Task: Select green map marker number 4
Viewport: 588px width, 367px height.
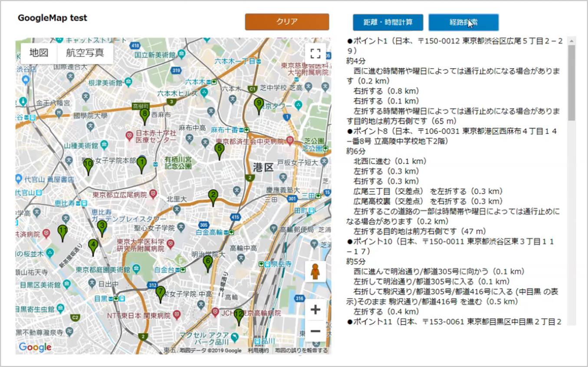Action: (x=93, y=248)
